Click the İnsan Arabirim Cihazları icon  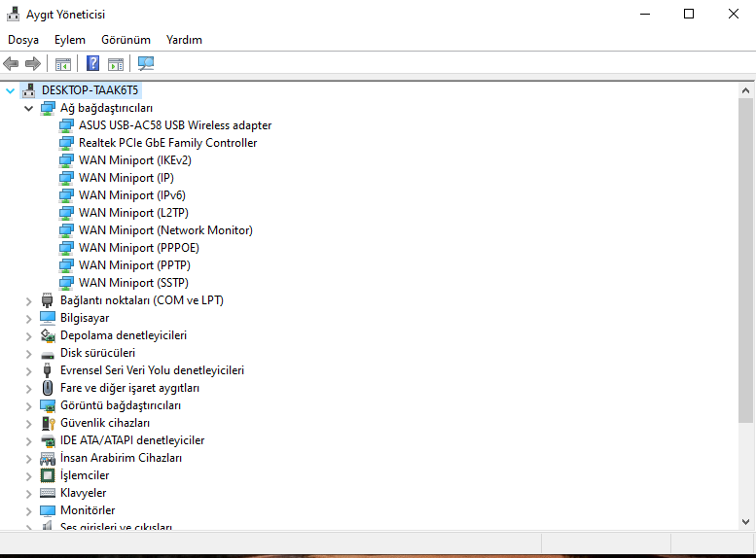pos(48,458)
